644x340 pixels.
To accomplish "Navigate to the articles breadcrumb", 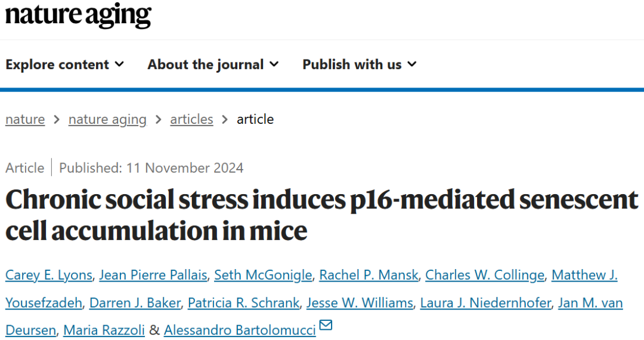I will [191, 119].
